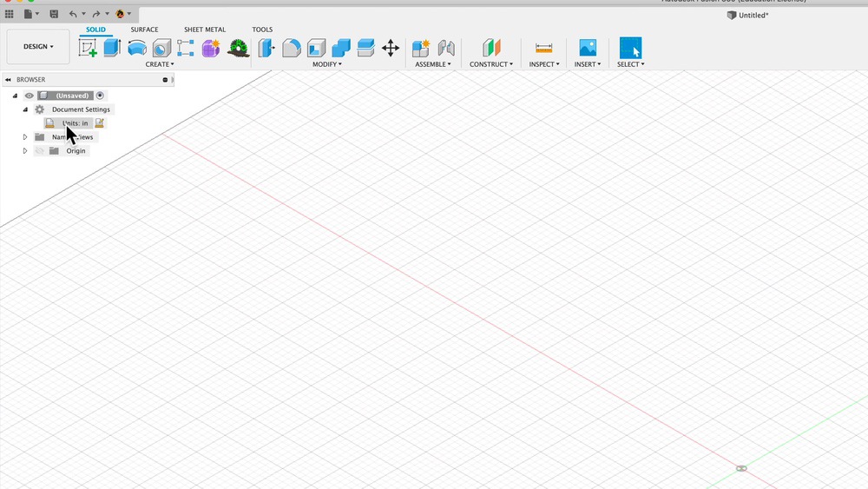868x489 pixels.
Task: Select the Document Settings tree item
Action: (81, 109)
